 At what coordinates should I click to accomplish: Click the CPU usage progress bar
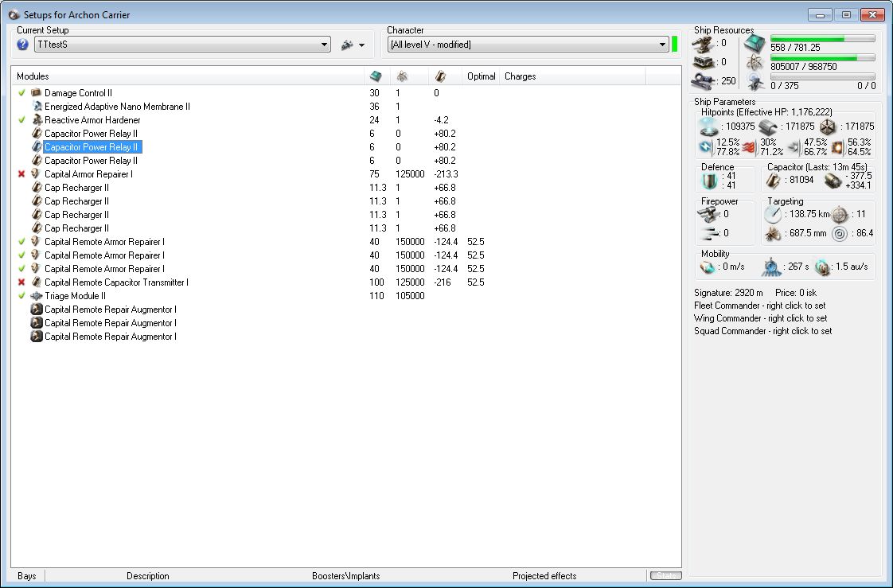tap(822, 39)
